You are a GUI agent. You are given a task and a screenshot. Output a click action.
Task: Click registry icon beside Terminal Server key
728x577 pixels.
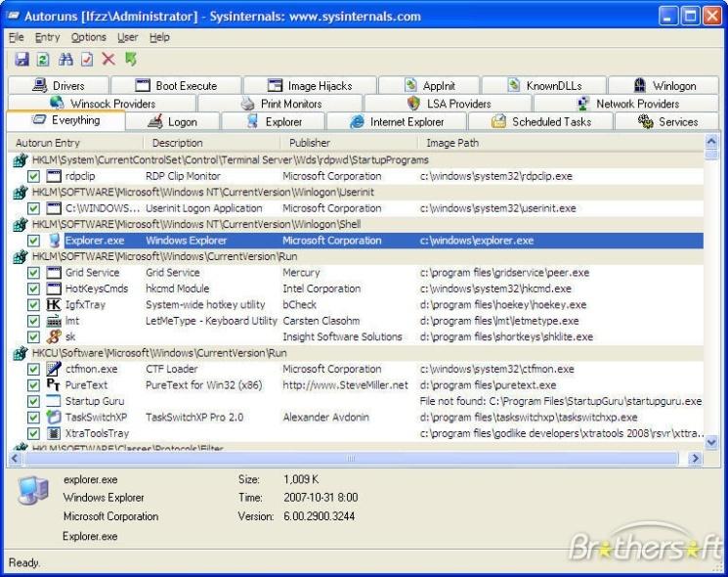[x=20, y=160]
